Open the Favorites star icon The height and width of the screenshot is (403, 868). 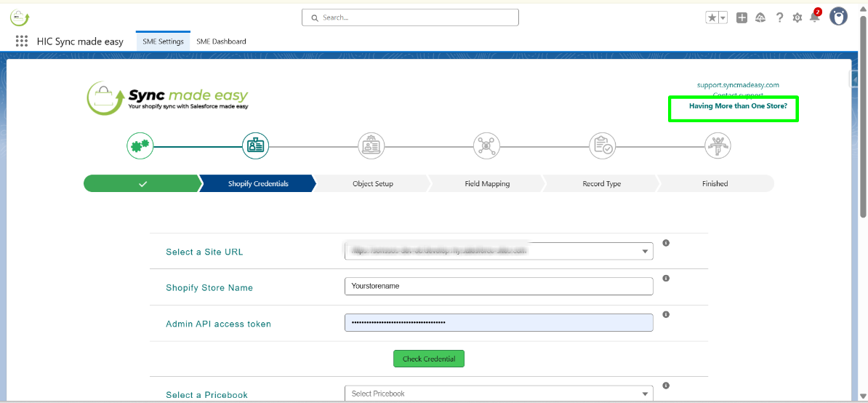coord(712,17)
